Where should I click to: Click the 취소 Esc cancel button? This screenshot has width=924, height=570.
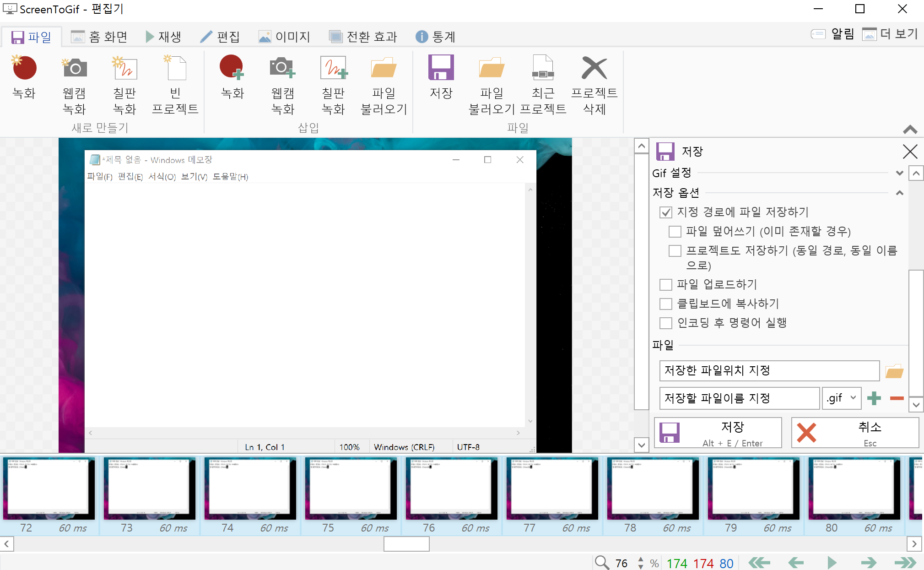point(855,433)
